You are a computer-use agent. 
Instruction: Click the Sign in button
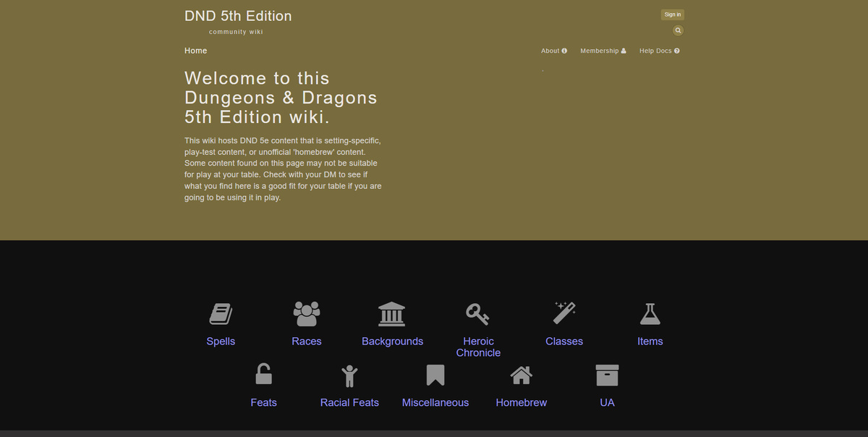(672, 14)
